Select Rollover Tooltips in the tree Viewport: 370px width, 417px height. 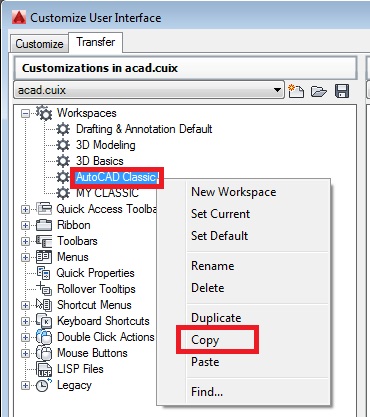(x=96, y=289)
